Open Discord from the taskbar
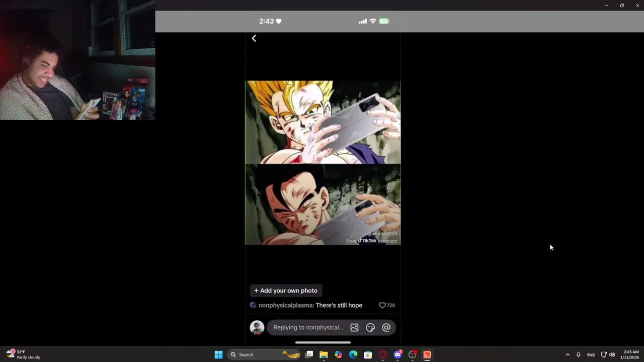 tap(397, 354)
